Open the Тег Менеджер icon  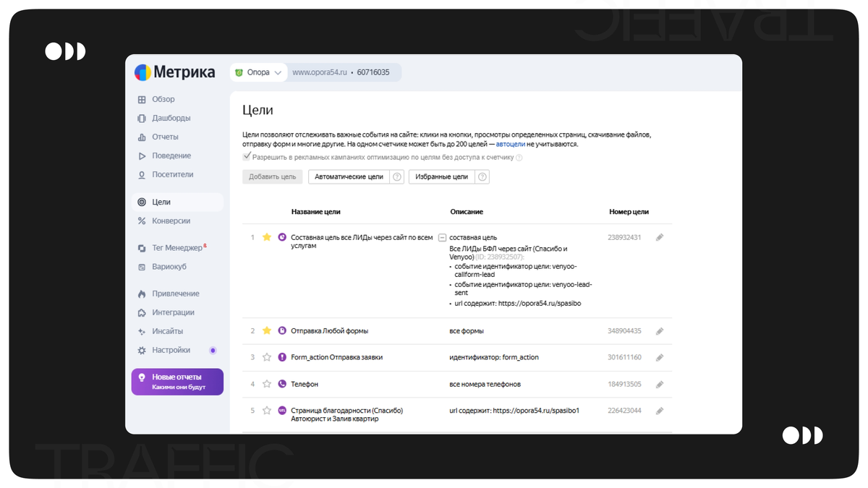142,248
